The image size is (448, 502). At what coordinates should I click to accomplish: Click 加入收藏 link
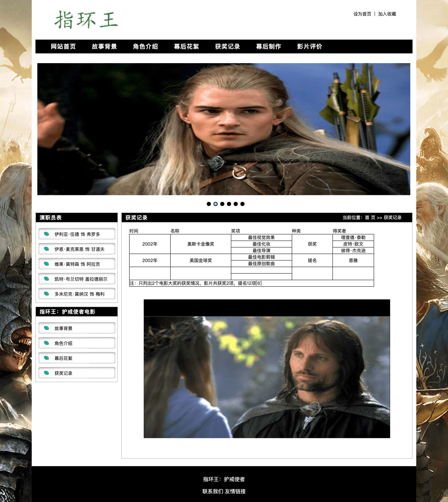pos(387,14)
